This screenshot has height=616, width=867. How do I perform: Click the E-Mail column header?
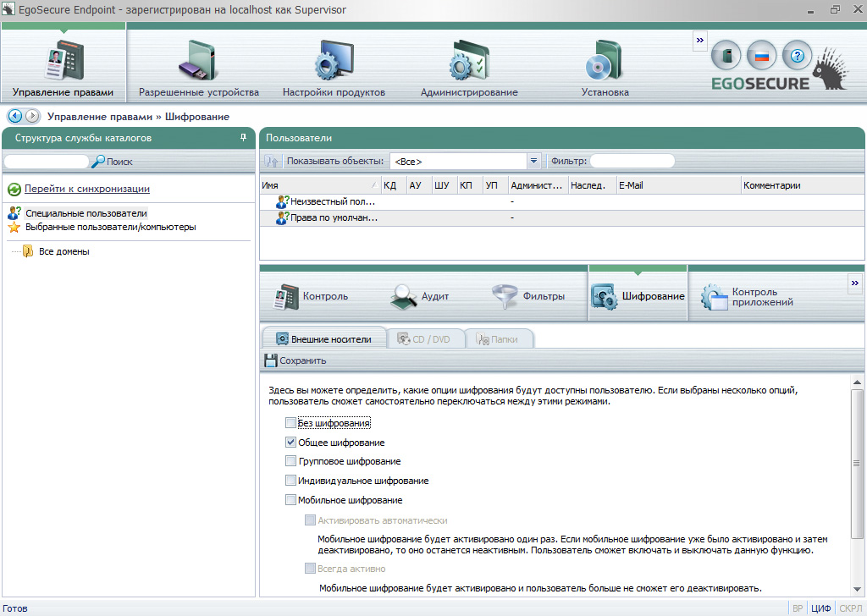(678, 185)
